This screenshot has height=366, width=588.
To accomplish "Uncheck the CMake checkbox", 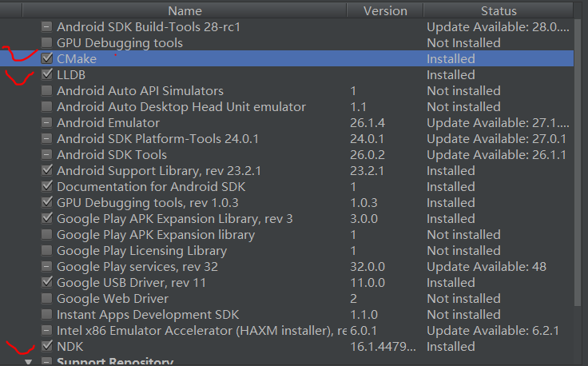I will pyautogui.click(x=46, y=58).
